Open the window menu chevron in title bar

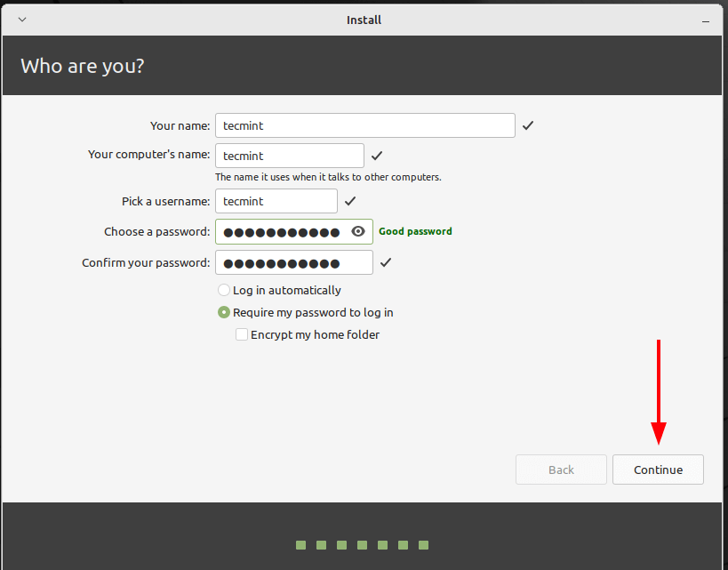pyautogui.click(x=22, y=20)
